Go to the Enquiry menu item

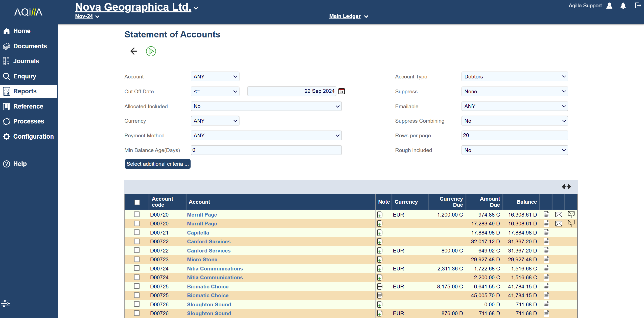click(25, 76)
